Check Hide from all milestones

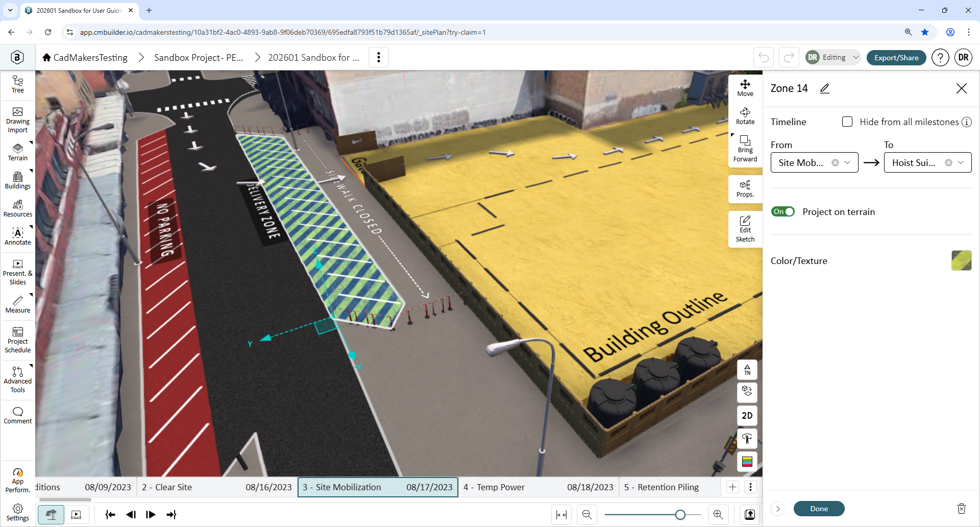(847, 122)
